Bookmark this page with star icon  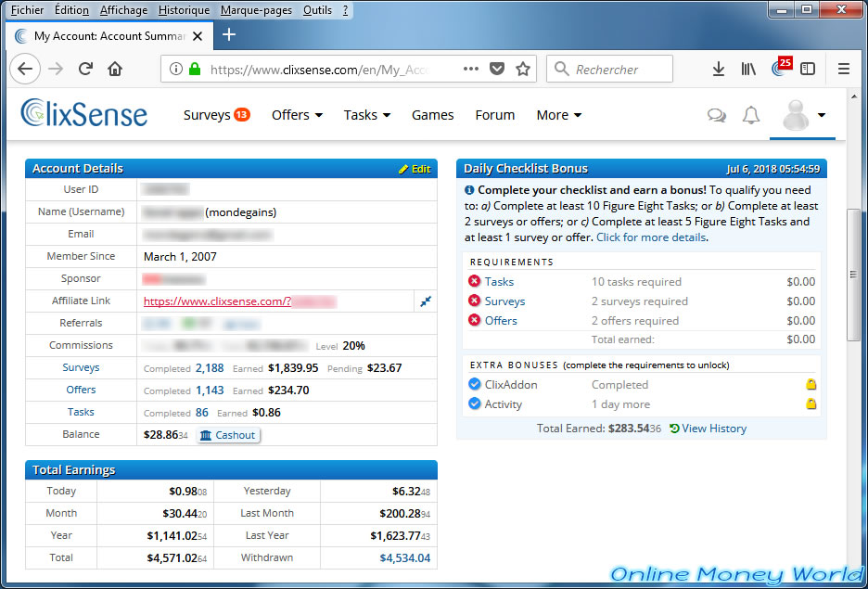(523, 69)
